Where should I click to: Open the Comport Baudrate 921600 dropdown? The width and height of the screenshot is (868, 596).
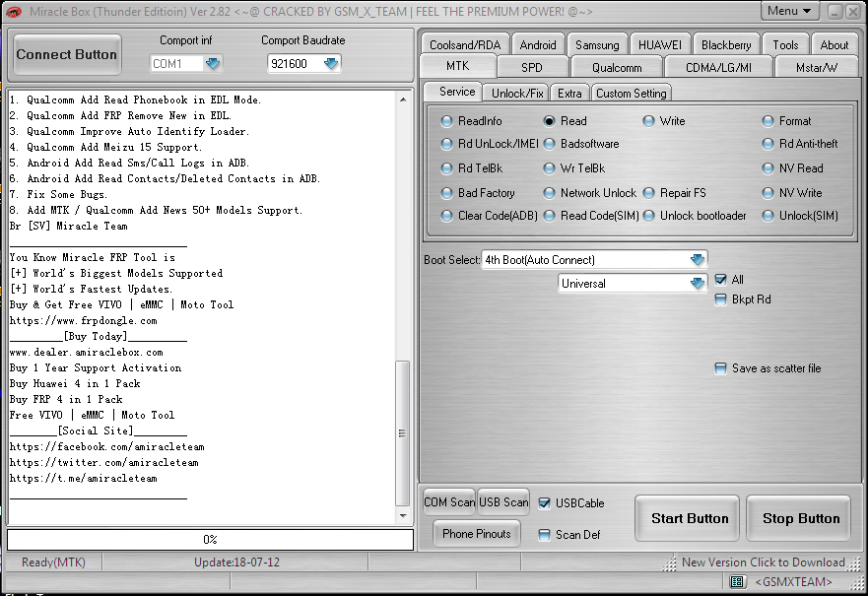point(331,64)
